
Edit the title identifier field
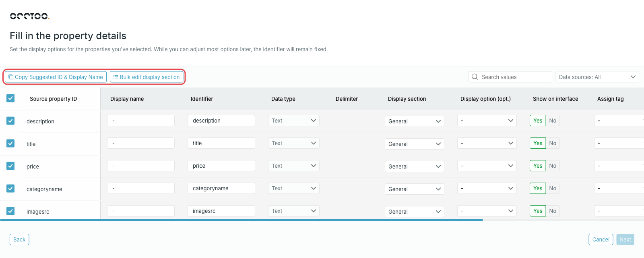click(221, 143)
